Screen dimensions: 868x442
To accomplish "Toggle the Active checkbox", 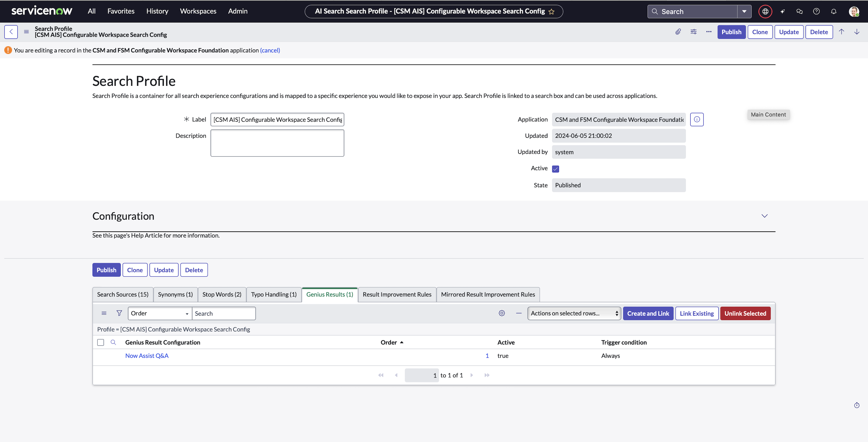I will [556, 169].
